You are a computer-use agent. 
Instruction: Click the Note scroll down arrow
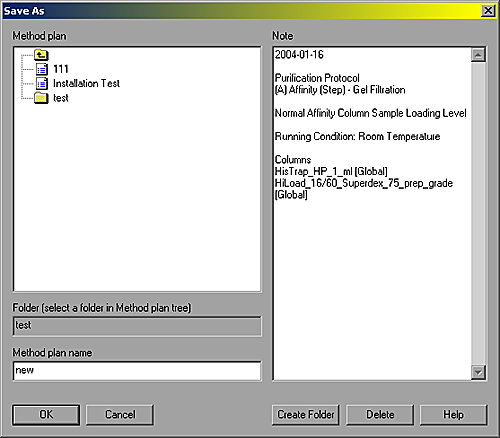point(478,372)
